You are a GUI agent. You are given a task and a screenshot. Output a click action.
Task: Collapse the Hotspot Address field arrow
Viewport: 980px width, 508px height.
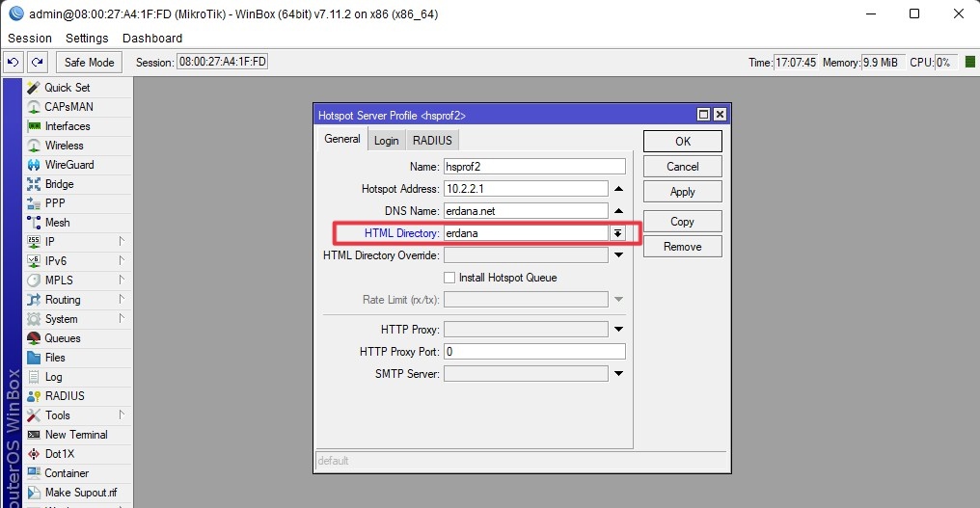[618, 189]
